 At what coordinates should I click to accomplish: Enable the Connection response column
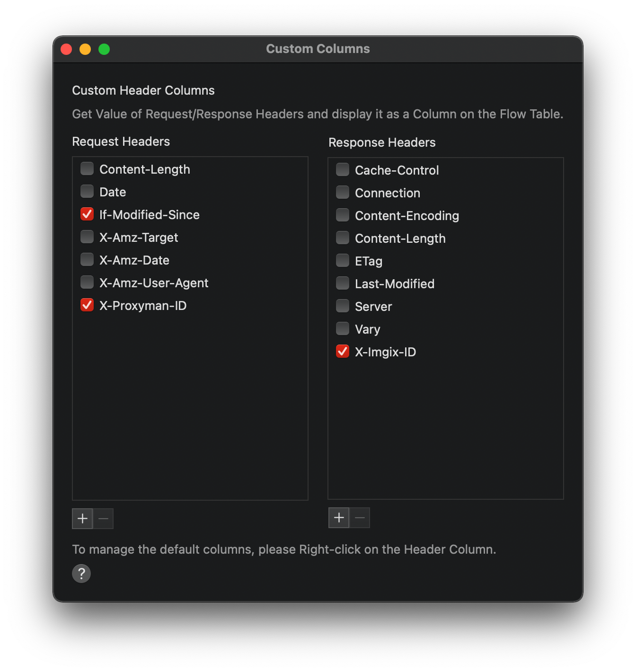coord(342,192)
